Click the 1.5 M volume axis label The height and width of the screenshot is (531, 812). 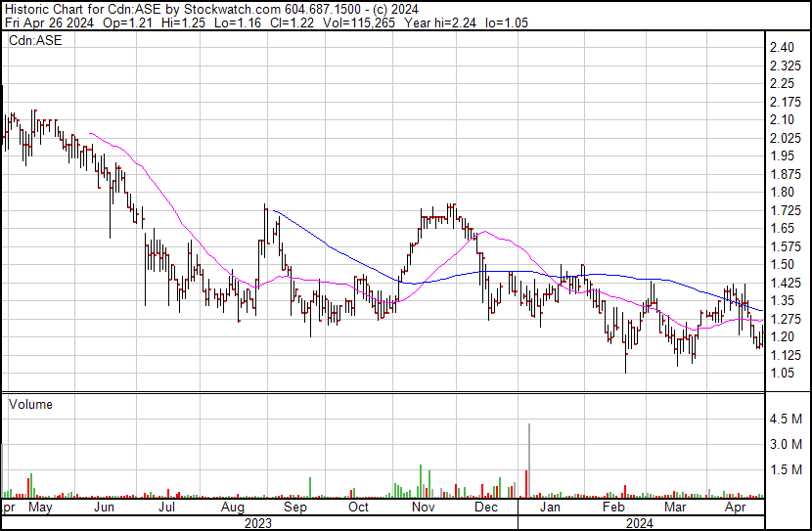[x=786, y=469]
